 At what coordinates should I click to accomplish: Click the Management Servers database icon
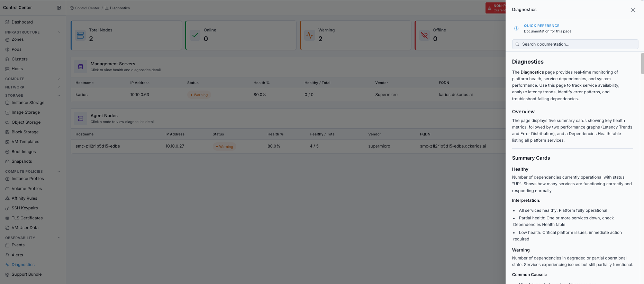[81, 67]
